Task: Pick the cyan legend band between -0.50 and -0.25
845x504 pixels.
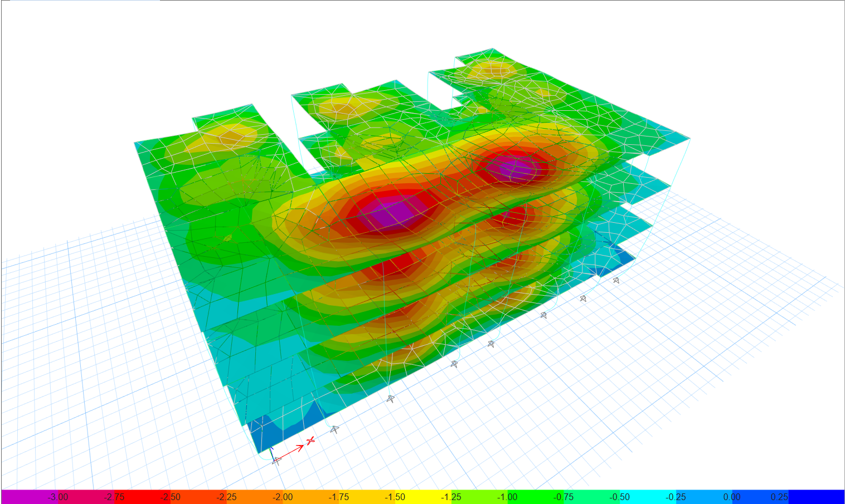Action: pyautogui.click(x=648, y=497)
